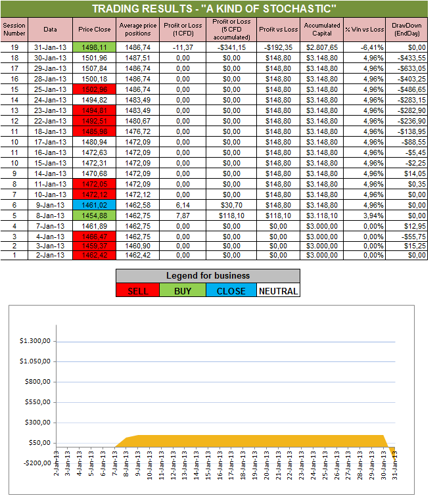Click the 'Profit vs Loss' column header

pos(278,30)
